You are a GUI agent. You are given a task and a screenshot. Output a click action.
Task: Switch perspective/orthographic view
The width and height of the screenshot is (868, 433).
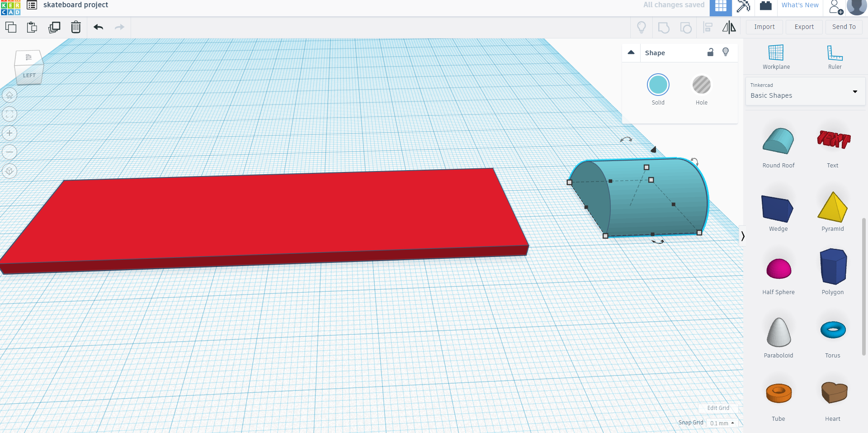point(9,171)
